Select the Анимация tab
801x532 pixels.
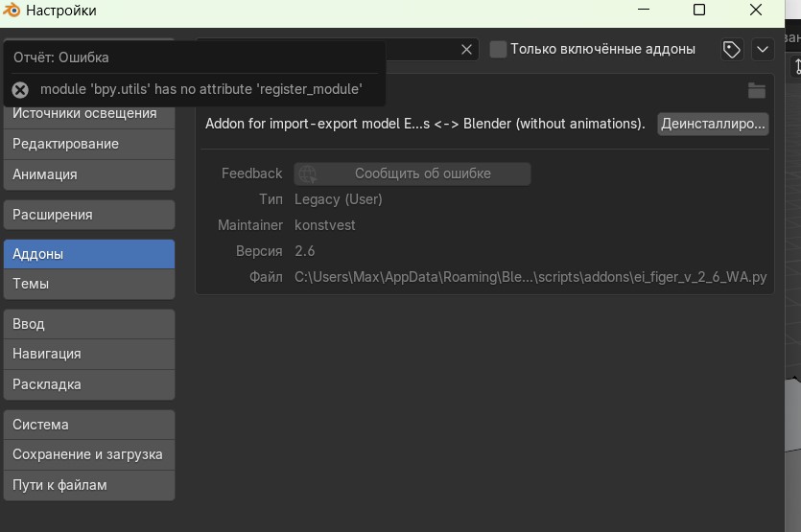(x=89, y=174)
